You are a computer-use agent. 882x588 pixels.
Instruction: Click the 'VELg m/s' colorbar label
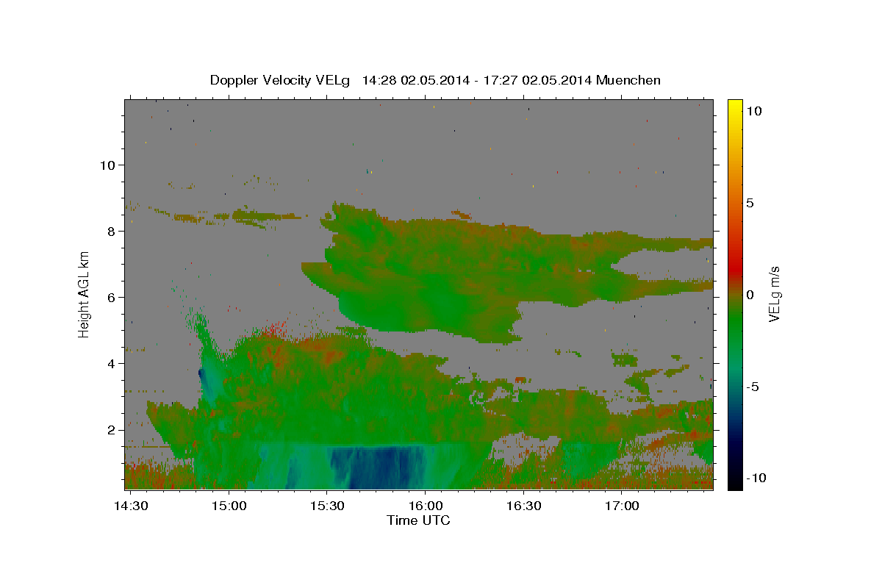[x=774, y=293]
